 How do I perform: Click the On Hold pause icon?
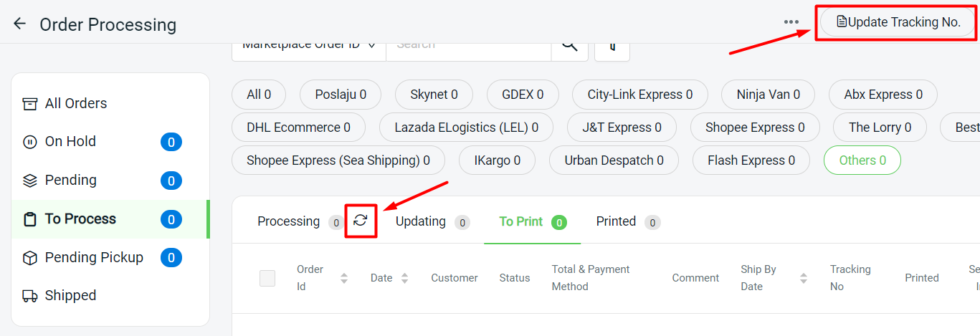[x=30, y=142]
